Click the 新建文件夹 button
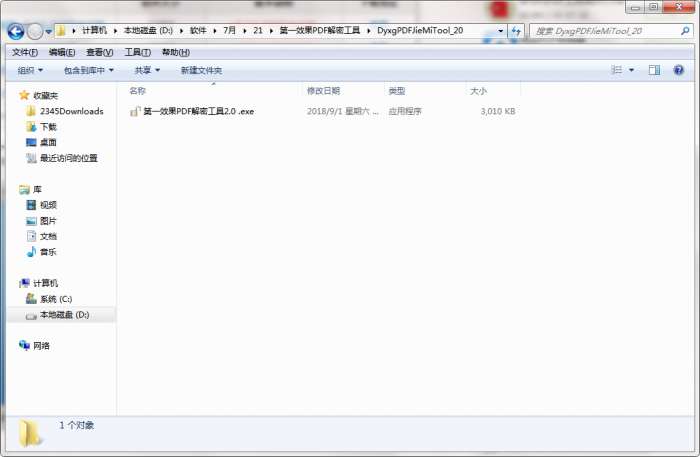The image size is (700, 457). [201, 70]
